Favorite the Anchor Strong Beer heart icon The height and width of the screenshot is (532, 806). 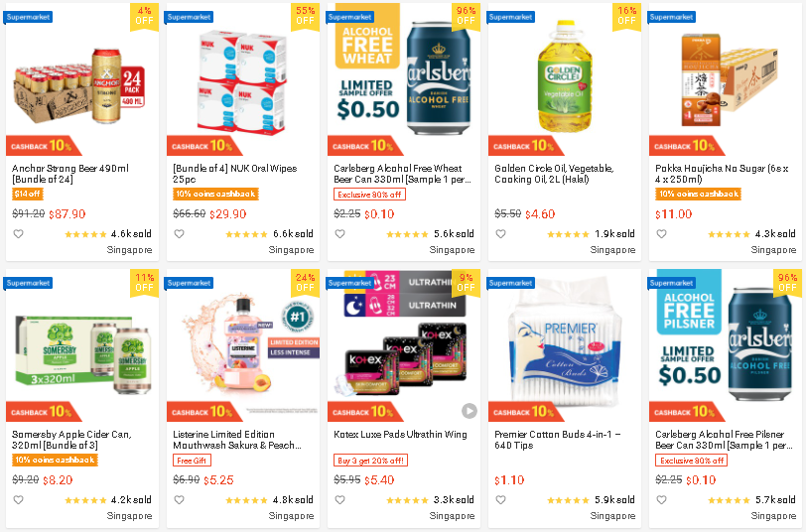(x=18, y=234)
